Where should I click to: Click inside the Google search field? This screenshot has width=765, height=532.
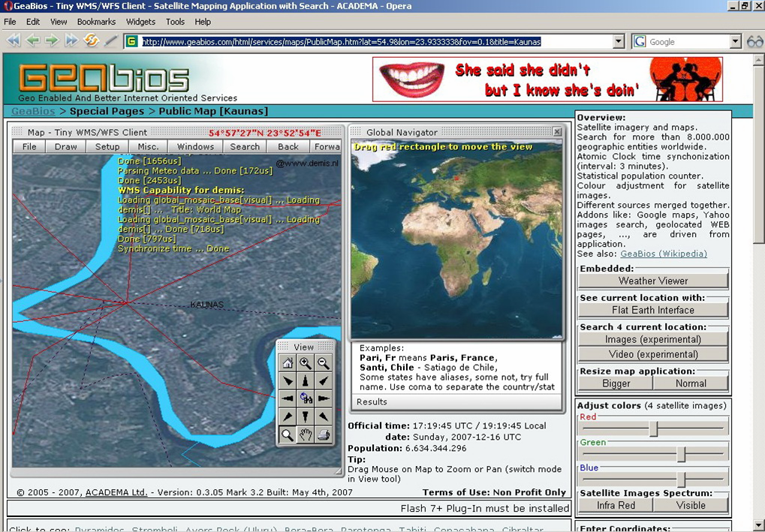click(686, 42)
